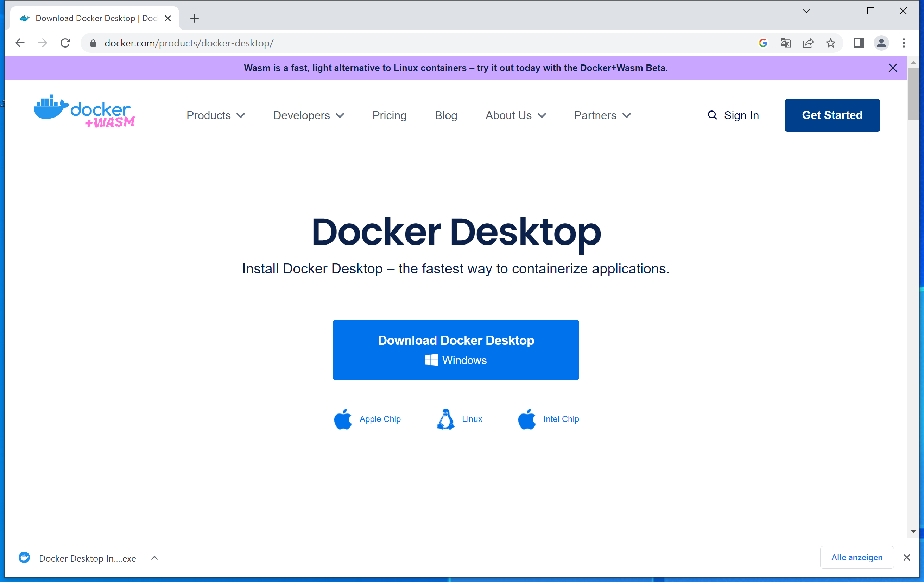This screenshot has width=924, height=582.
Task: Expand the Products dropdown menu
Action: click(215, 115)
